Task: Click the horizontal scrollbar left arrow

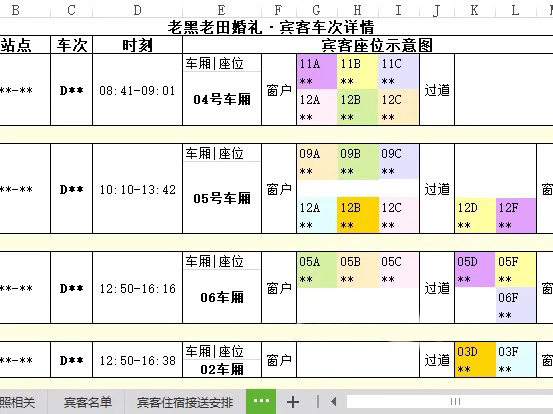Action: coord(334,402)
